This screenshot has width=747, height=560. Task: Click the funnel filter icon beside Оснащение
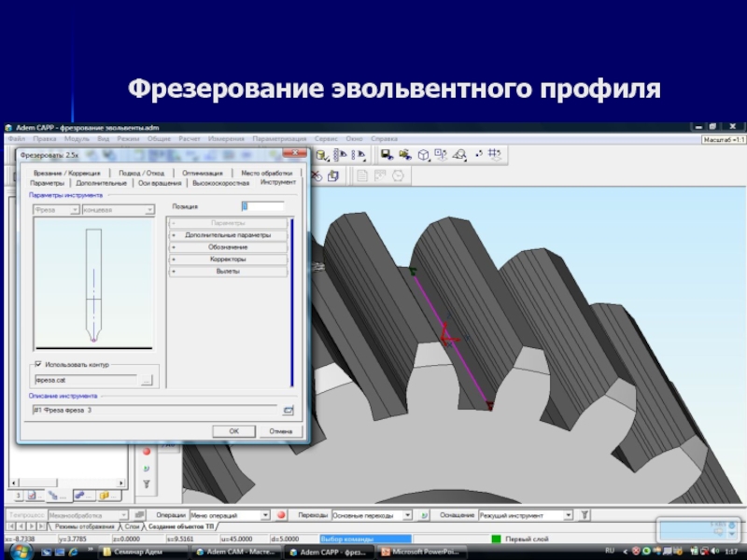tap(585, 514)
